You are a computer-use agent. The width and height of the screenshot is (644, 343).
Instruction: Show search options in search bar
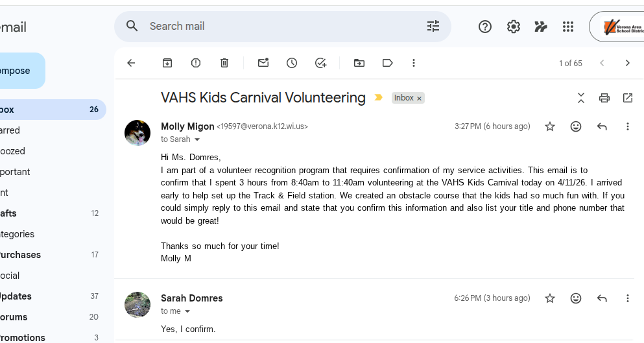[433, 26]
